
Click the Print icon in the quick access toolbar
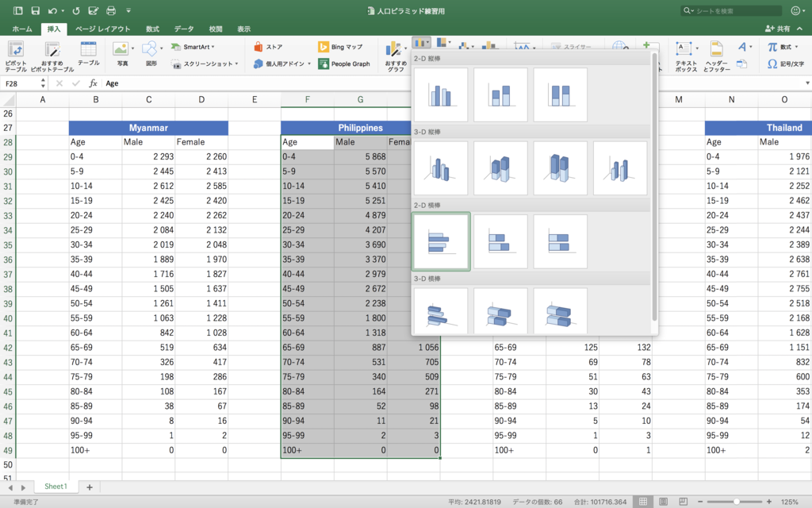click(x=111, y=10)
